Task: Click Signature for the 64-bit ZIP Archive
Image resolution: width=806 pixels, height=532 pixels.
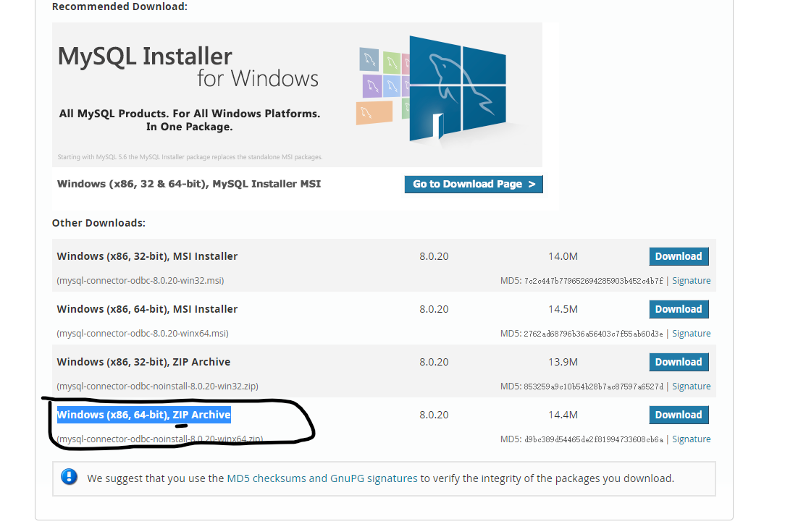Action: 692,439
